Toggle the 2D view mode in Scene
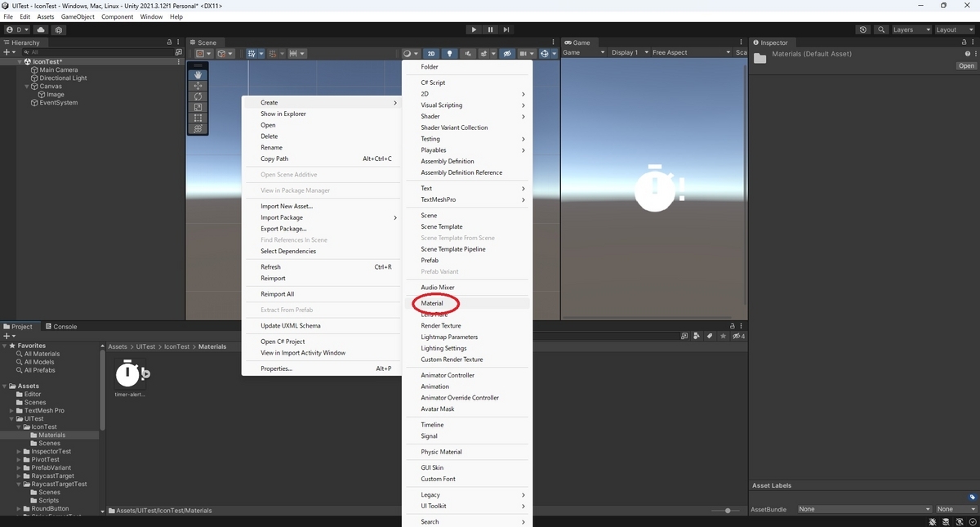Screen dimensions: 980x527 [432, 53]
